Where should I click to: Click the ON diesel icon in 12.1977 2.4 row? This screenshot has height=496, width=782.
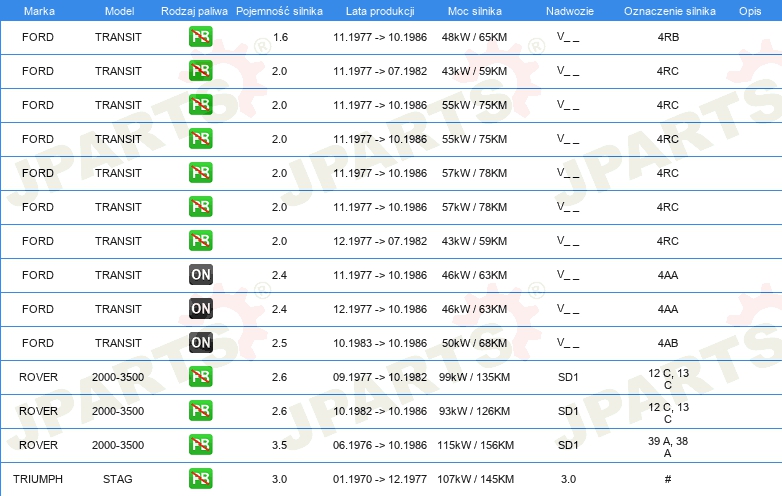200,309
